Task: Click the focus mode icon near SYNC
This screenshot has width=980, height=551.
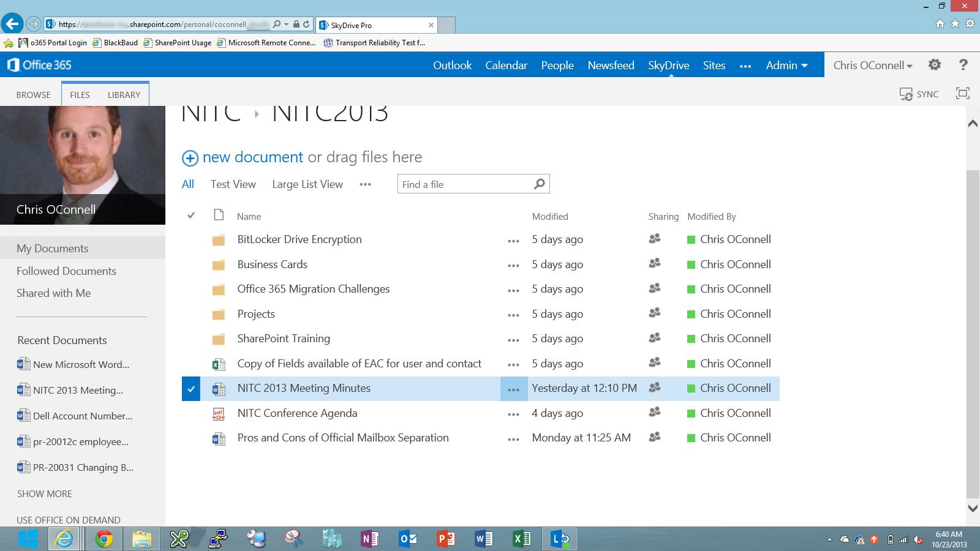Action: pos(962,93)
